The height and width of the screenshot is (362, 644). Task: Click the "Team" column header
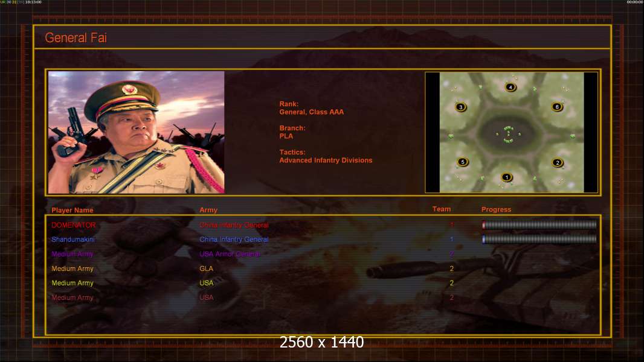(442, 209)
